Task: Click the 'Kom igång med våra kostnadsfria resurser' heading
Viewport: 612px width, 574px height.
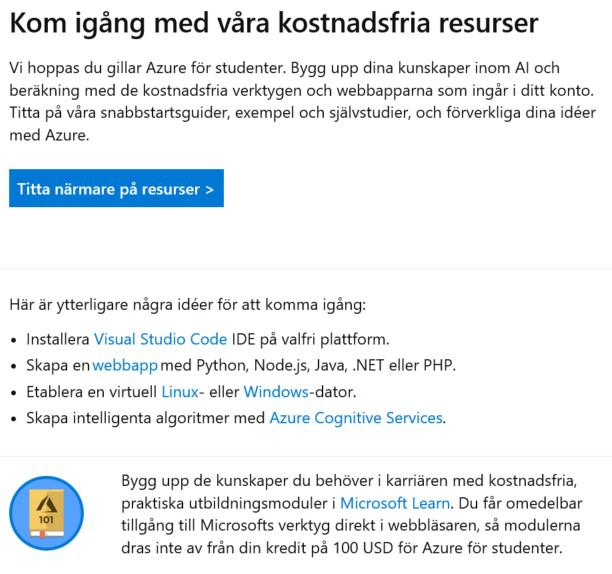Action: 273,24
